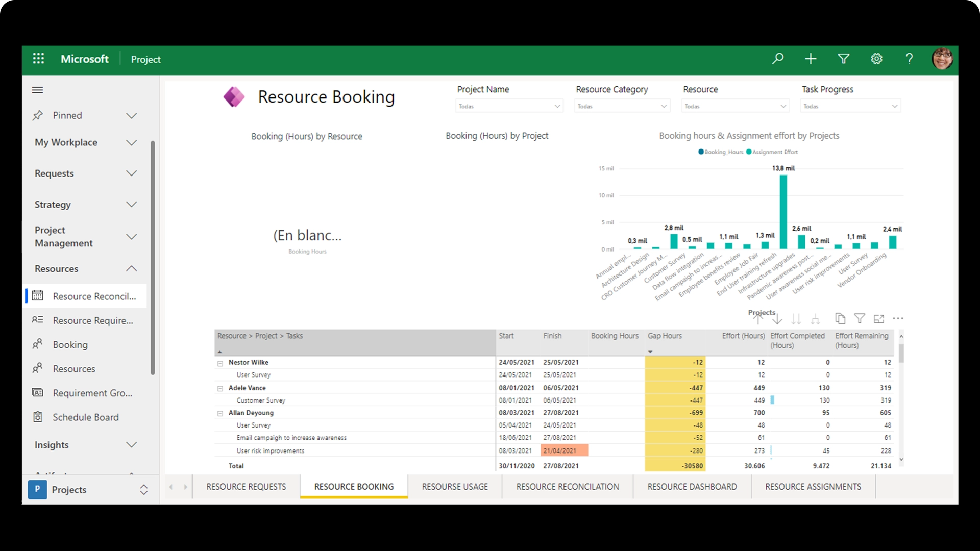Open the Resource Category dropdown

point(621,106)
